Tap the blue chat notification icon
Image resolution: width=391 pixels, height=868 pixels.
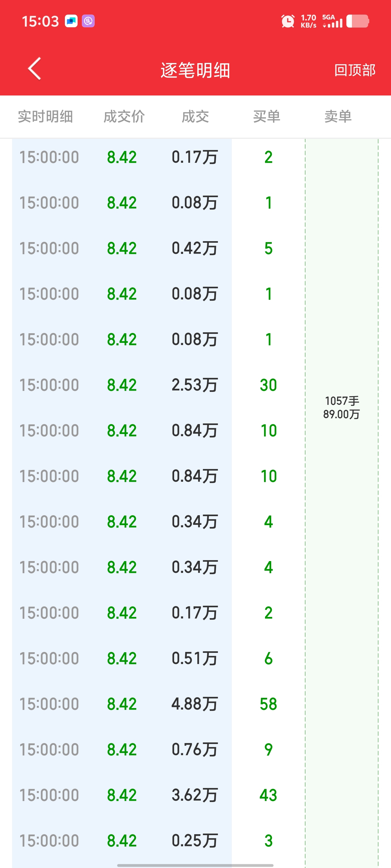click(x=71, y=21)
